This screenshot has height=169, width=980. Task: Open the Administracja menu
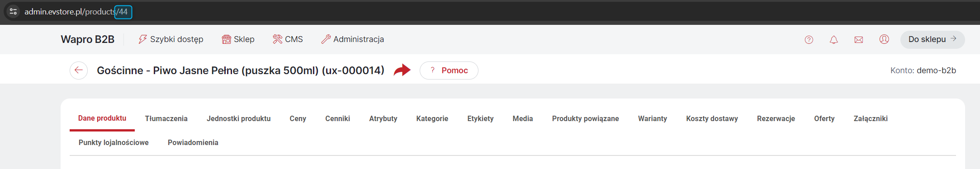coord(352,39)
